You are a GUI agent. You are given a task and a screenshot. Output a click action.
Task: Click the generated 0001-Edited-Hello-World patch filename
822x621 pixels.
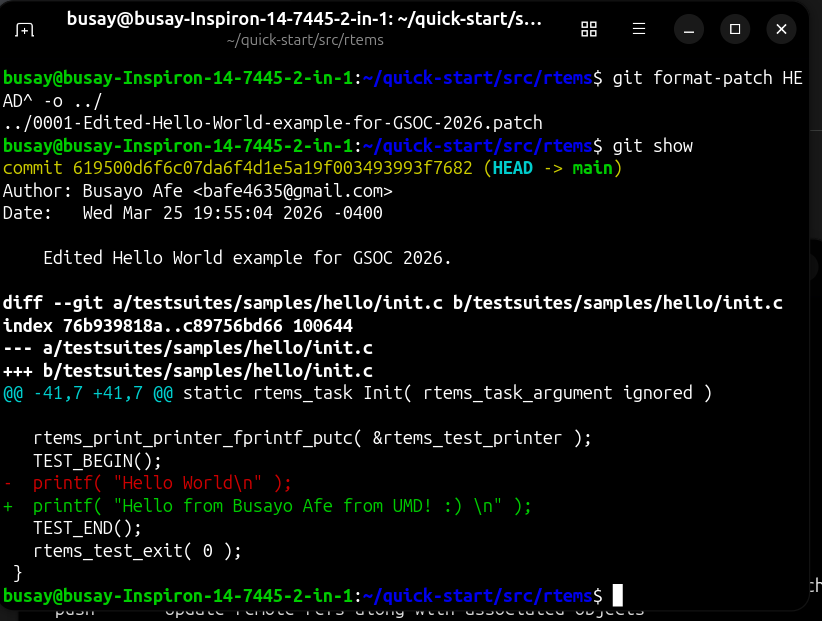coord(272,123)
